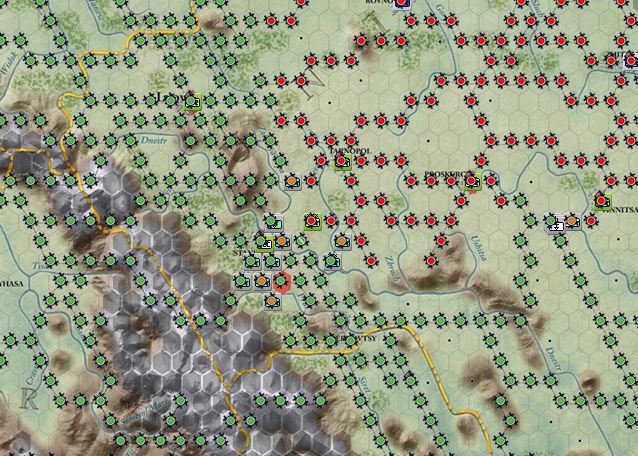Select green-marked grey unit two hexes left of red hex
The image size is (638, 456).
tap(243, 281)
